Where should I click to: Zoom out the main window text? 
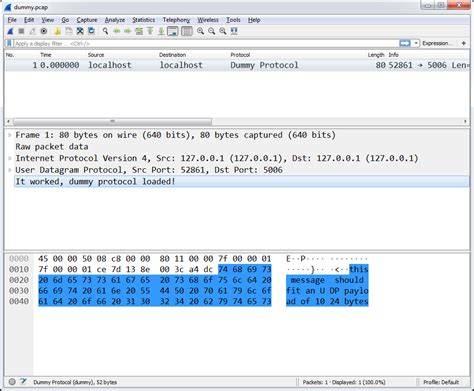tap(212, 31)
